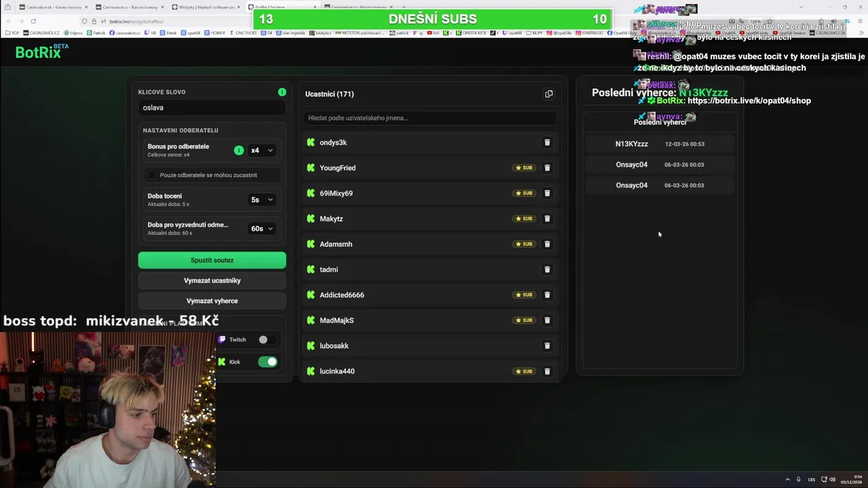Toggle the Twitch platform switch
Viewport: 868px width, 488px height.
(x=267, y=340)
